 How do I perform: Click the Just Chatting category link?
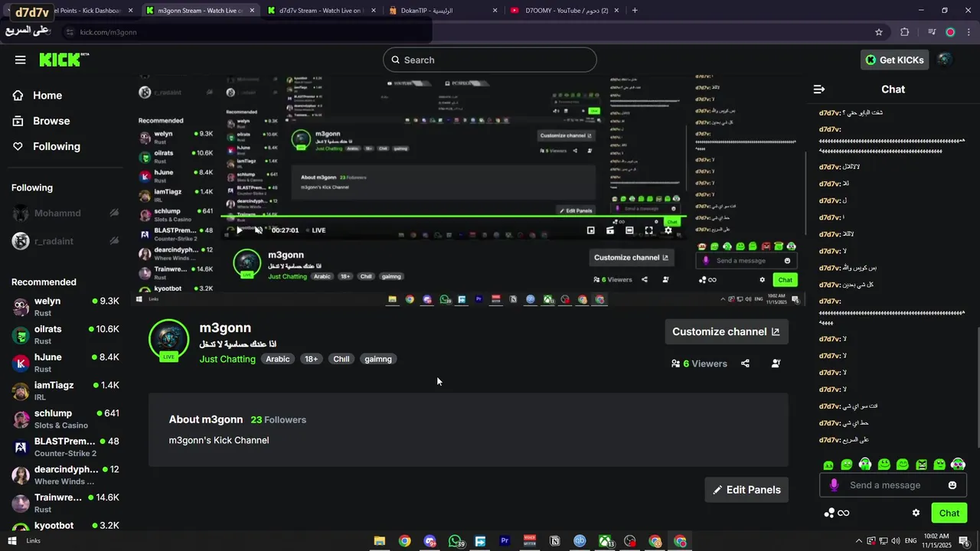pos(227,359)
